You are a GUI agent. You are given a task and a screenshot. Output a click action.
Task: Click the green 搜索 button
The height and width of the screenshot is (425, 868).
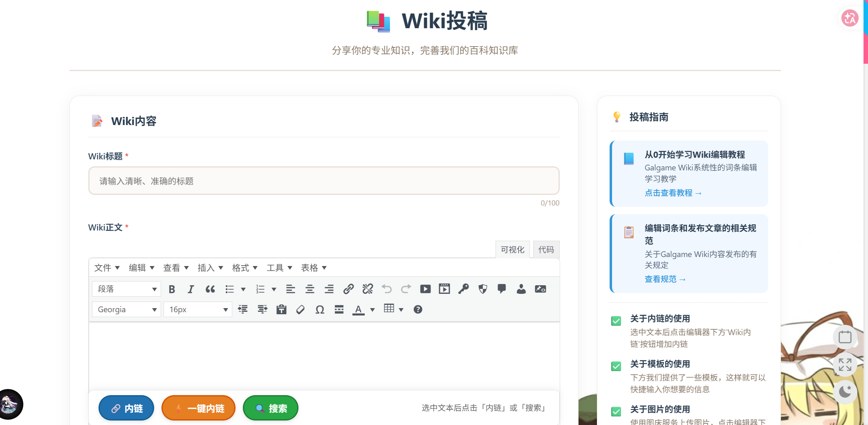(271, 408)
